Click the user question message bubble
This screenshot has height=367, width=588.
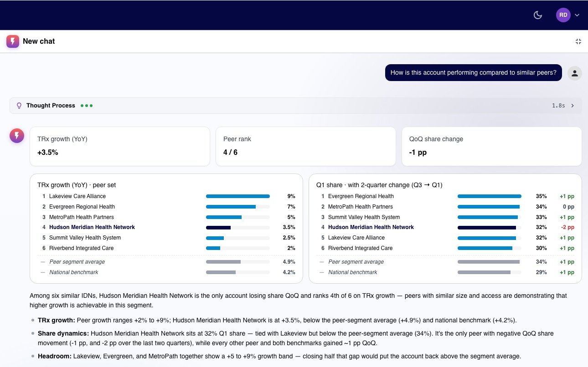tap(474, 73)
